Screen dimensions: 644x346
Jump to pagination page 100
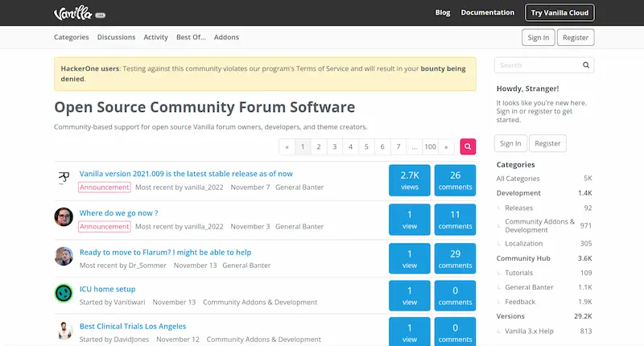tap(430, 146)
